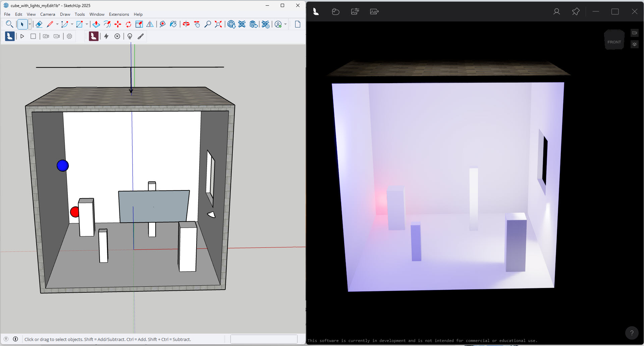Click the lightning bolt relight icon
This screenshot has height=346, width=644.
tap(106, 36)
